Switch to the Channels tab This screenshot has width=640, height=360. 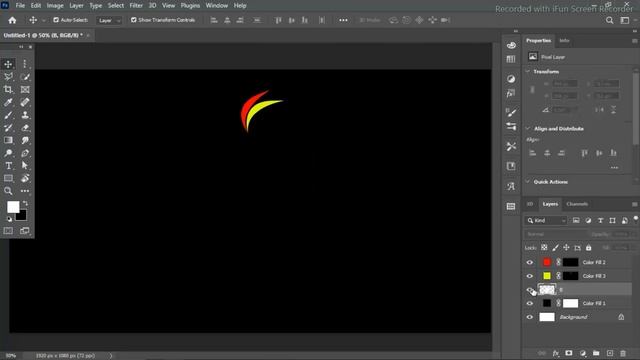[577, 204]
